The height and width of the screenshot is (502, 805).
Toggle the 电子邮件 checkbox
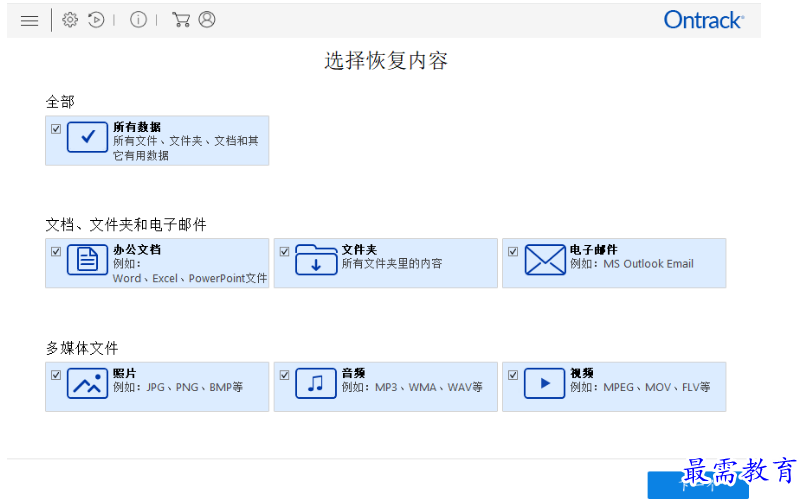[x=513, y=252]
